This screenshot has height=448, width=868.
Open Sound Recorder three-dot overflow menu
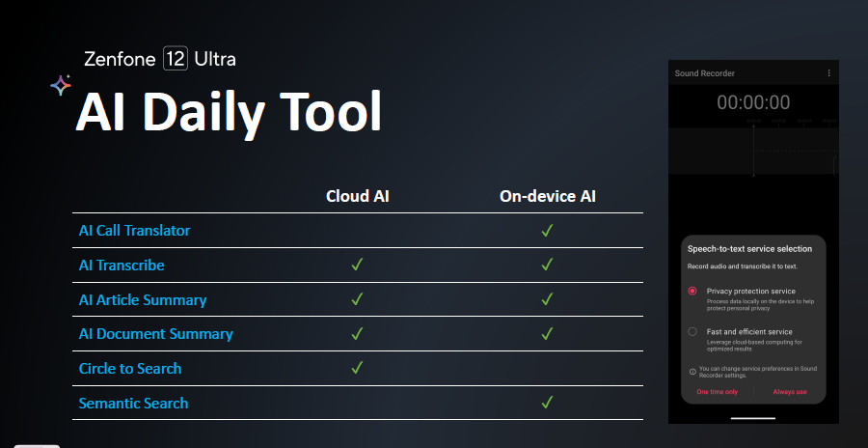[828, 73]
